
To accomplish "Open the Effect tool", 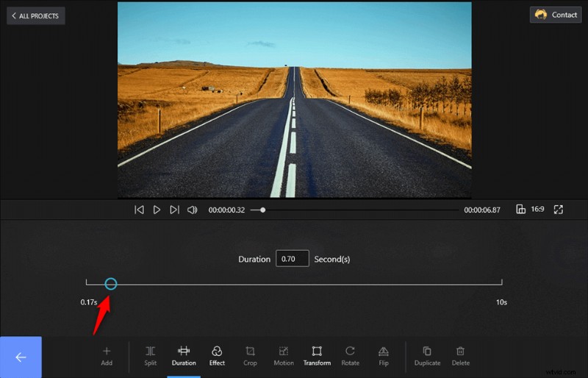I will coord(217,356).
